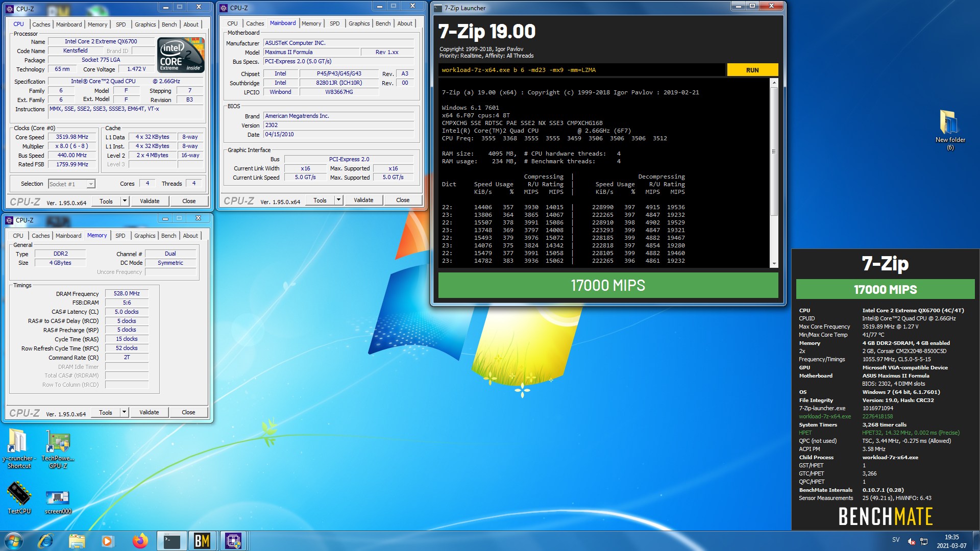This screenshot has width=980, height=551.
Task: Click Close in the CPU tab window
Action: 189,201
